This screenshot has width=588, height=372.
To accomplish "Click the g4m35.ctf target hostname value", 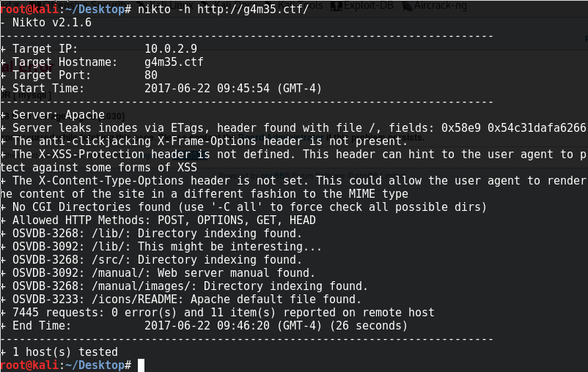I will point(174,62).
